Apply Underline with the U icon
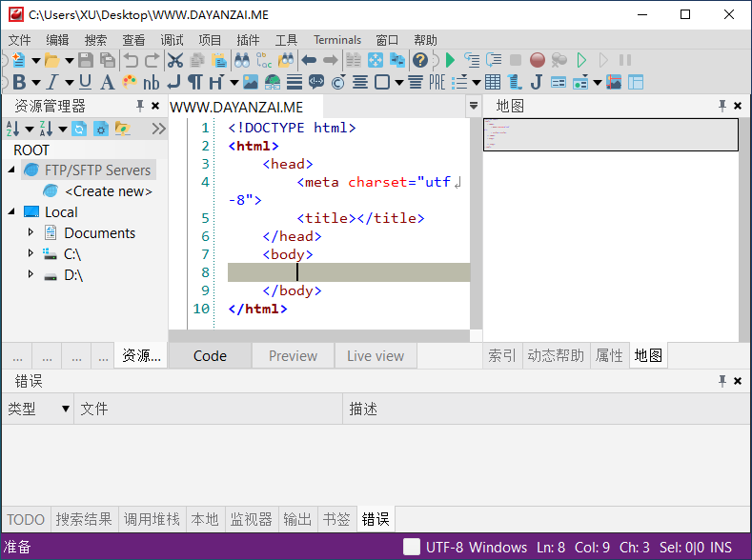 (86, 83)
